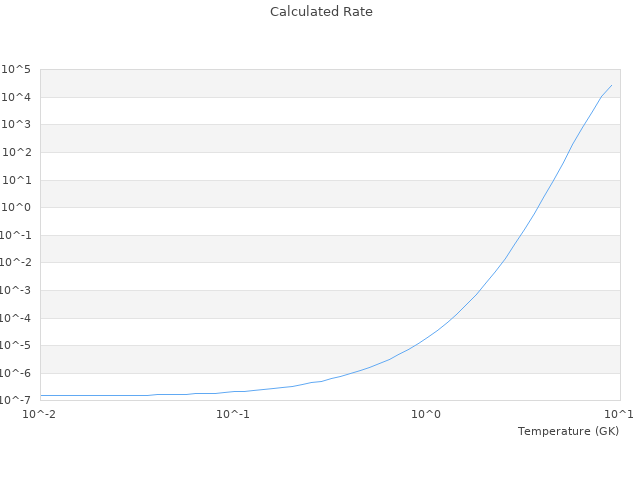Pick the 10^1 tick label on y-axis
640x480 pixels.
coord(16,180)
